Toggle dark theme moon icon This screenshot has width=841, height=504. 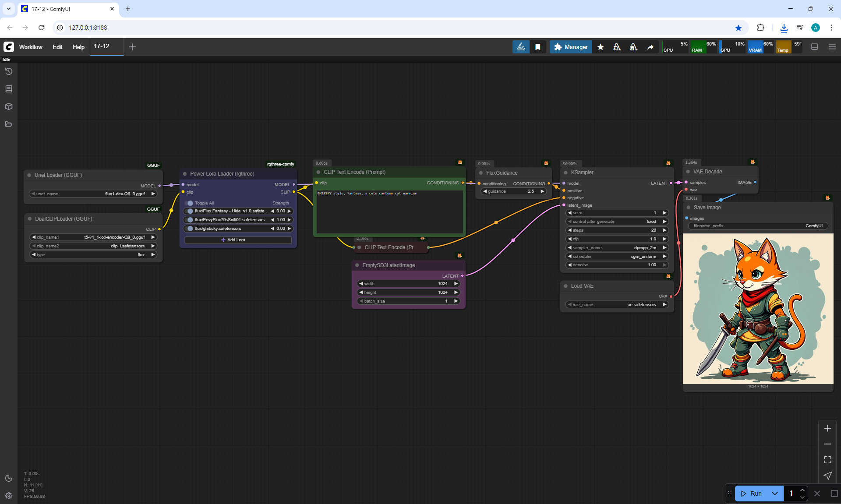[x=9, y=478]
